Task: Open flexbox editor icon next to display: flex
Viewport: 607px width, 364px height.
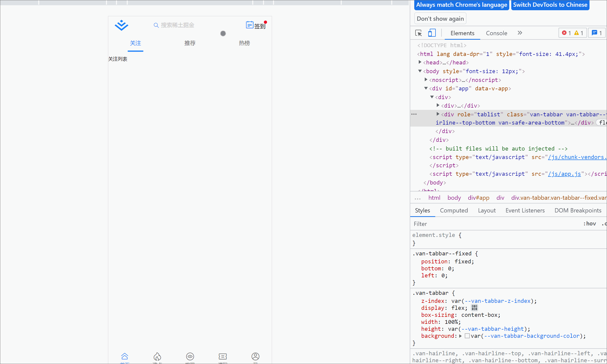Action: click(474, 308)
